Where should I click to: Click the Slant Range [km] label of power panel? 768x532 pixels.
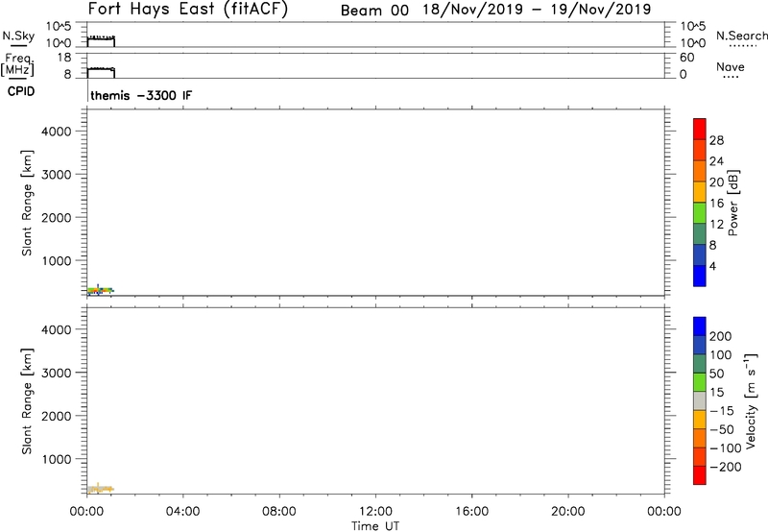coord(27,203)
